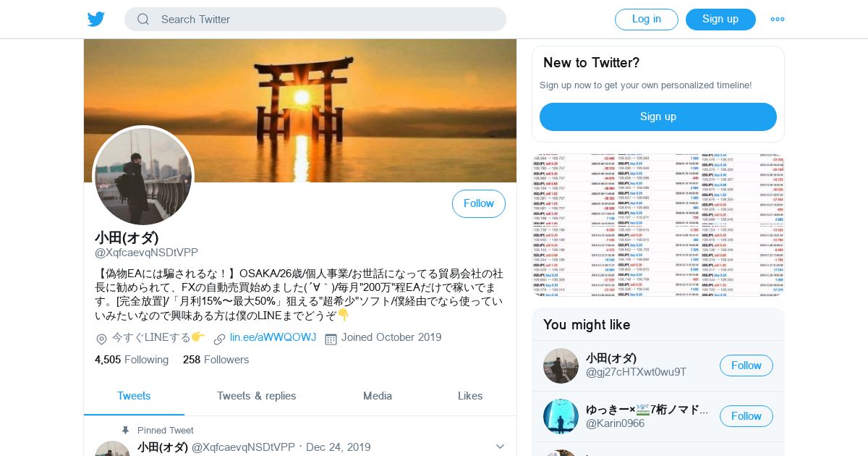The width and height of the screenshot is (868, 456).
Task: Expand the pinned tweet options chevron
Action: point(500,447)
